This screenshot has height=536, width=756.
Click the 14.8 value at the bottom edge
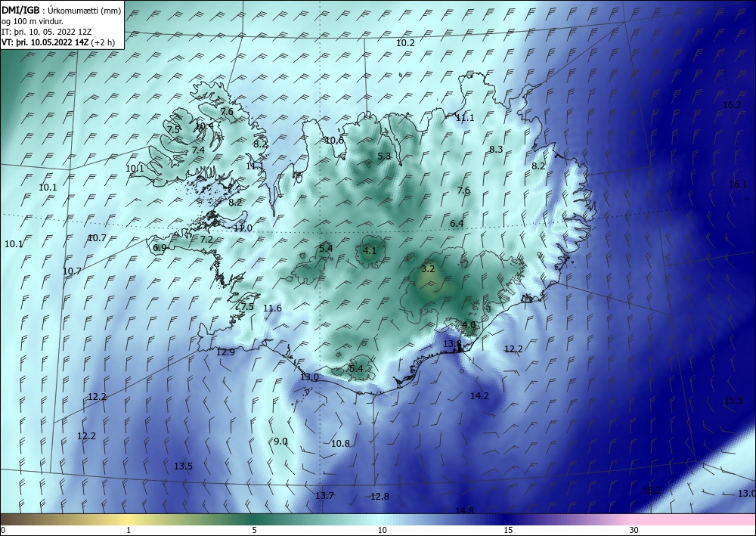(464, 510)
